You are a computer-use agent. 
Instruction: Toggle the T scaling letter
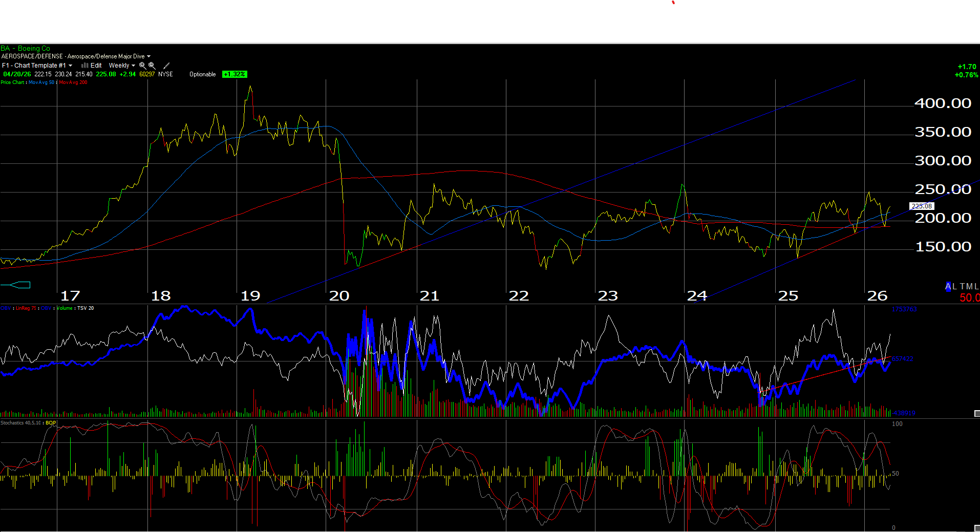click(x=963, y=286)
